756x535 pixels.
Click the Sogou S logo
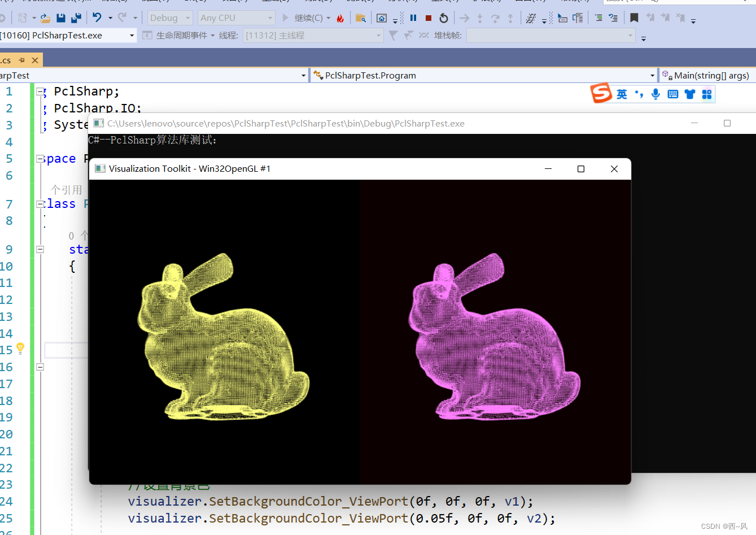(601, 93)
